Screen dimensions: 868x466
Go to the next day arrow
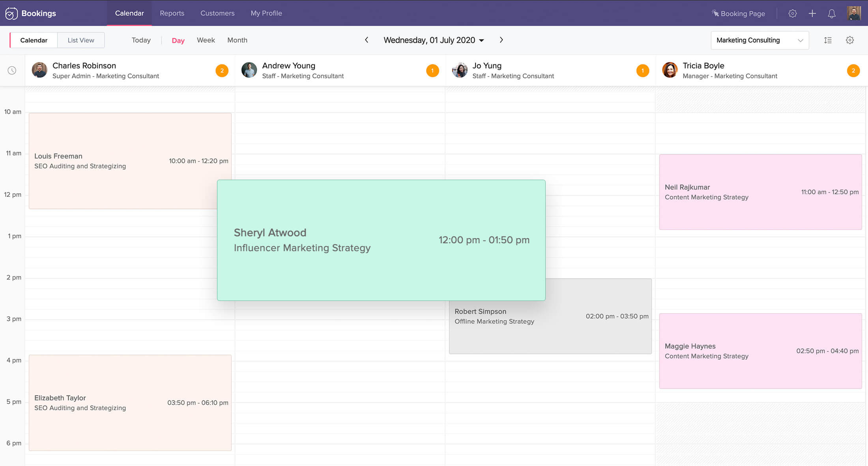pyautogui.click(x=501, y=40)
